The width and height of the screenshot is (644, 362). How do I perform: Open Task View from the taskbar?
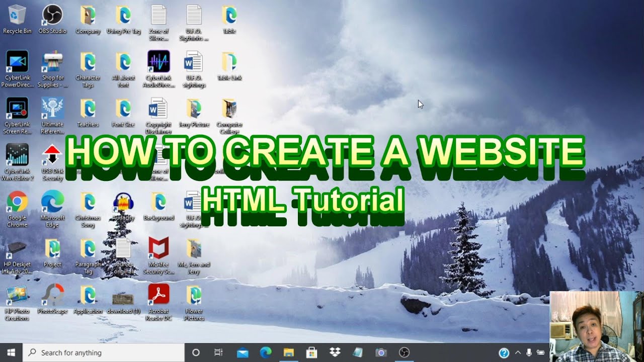pos(218,352)
